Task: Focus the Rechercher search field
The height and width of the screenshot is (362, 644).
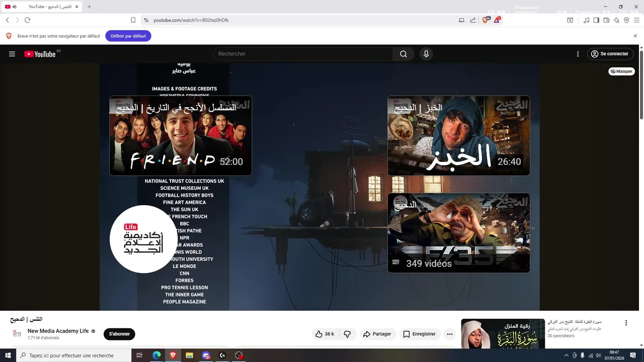Action: pyautogui.click(x=303, y=54)
